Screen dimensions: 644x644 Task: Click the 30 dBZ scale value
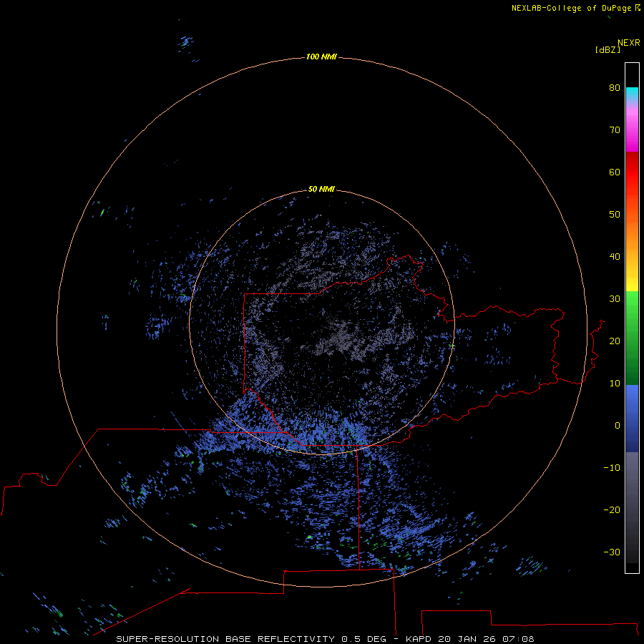[615, 299]
